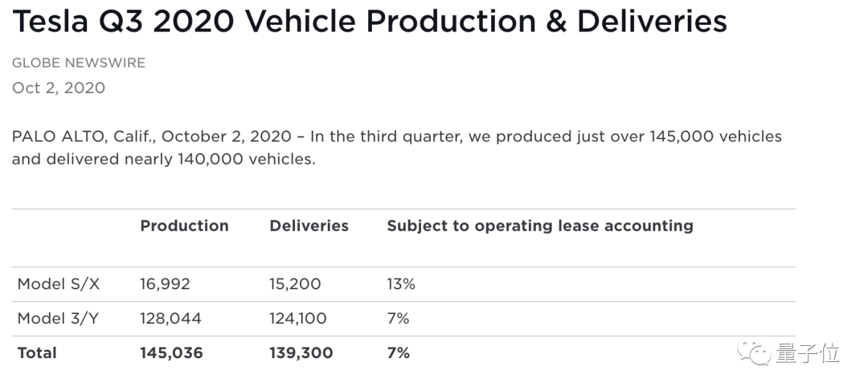
Task: Click the 7% value in Total row
Action: pos(399,352)
